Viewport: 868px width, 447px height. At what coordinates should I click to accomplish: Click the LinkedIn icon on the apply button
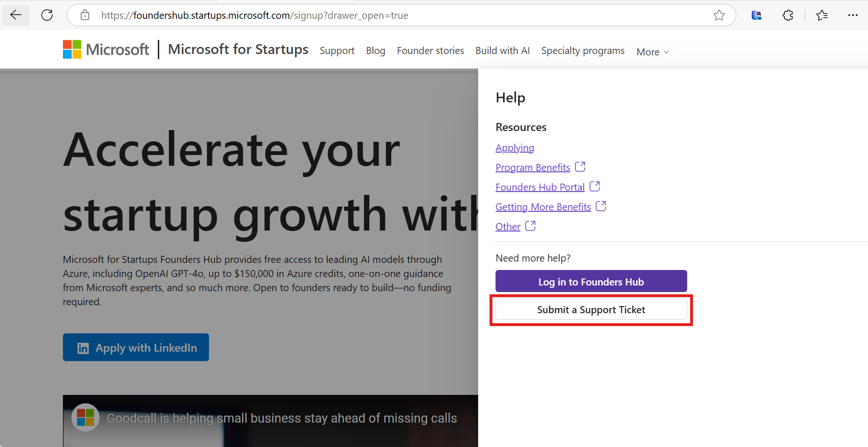pyautogui.click(x=83, y=347)
